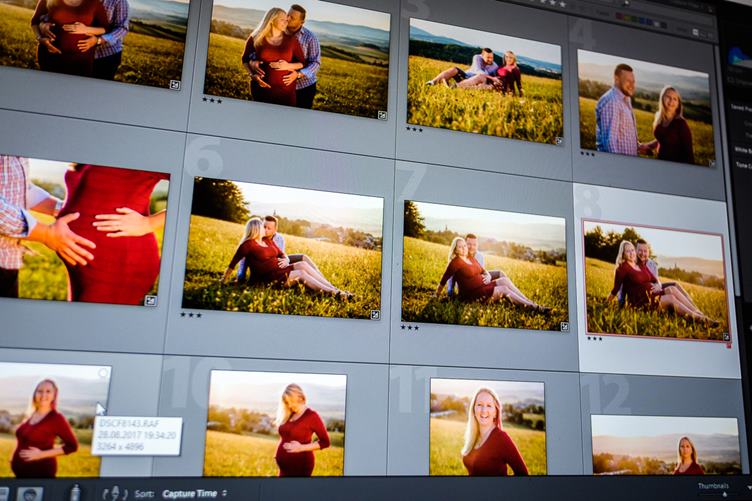
Task: Set star rating under thumbnail 7
Action: click(410, 327)
